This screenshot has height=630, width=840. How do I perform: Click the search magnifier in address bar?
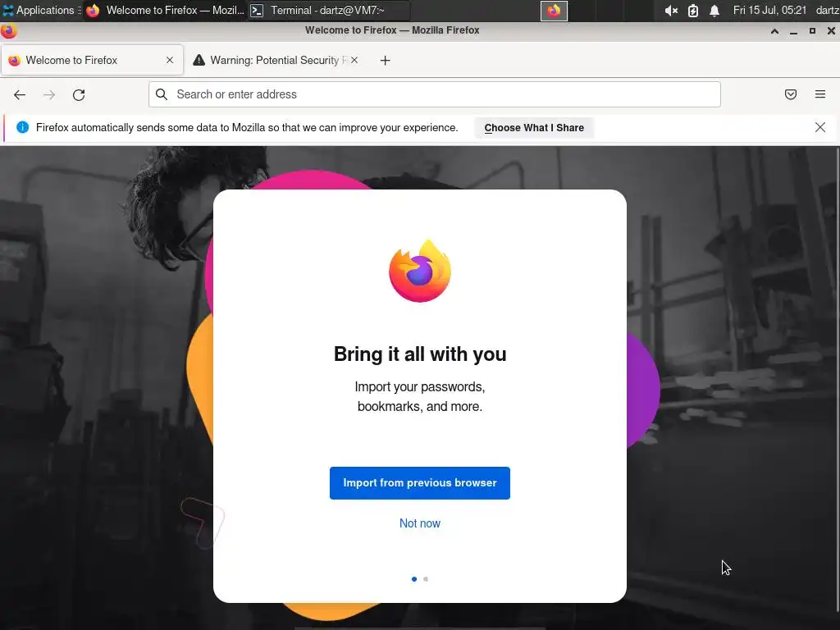pos(162,94)
